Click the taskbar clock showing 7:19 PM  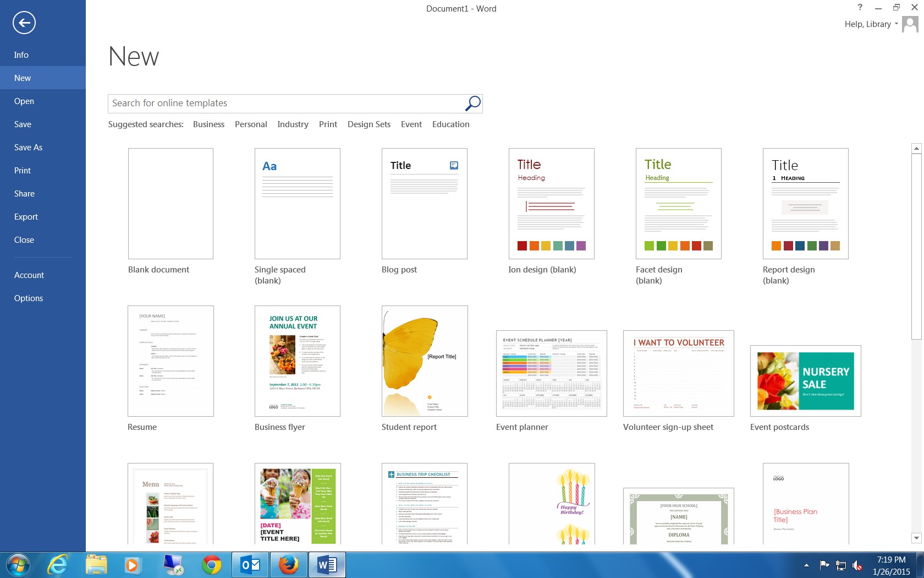[x=891, y=565]
